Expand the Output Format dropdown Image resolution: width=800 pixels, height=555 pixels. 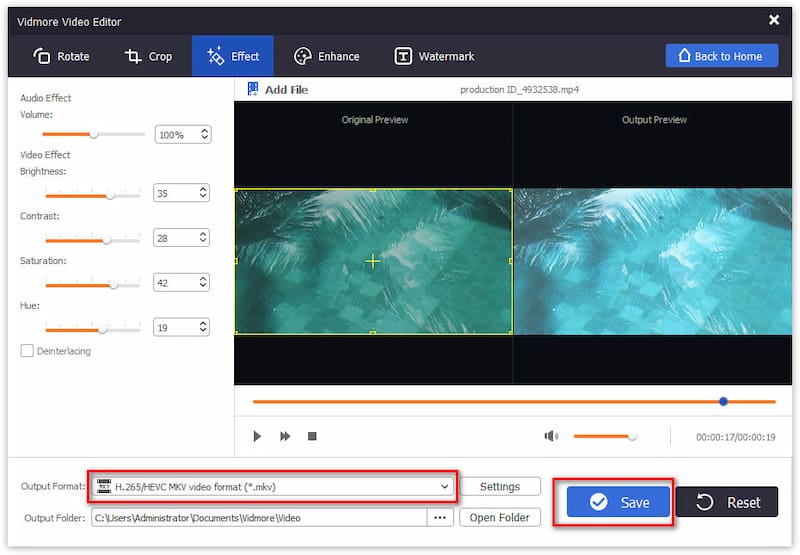click(x=444, y=486)
